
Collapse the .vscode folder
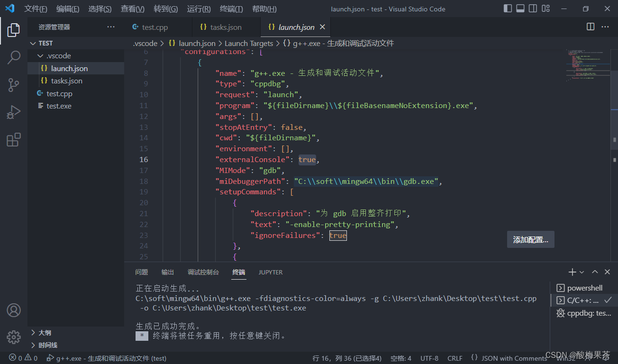[x=76, y=56]
